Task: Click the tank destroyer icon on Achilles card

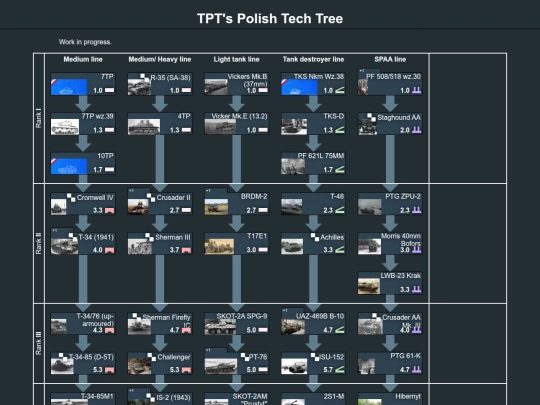Action: 340,250
